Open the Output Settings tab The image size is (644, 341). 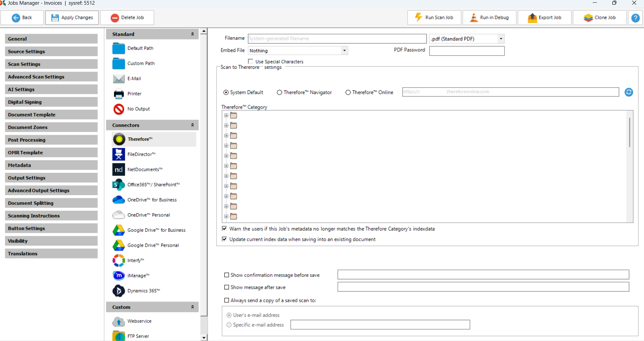(51, 178)
